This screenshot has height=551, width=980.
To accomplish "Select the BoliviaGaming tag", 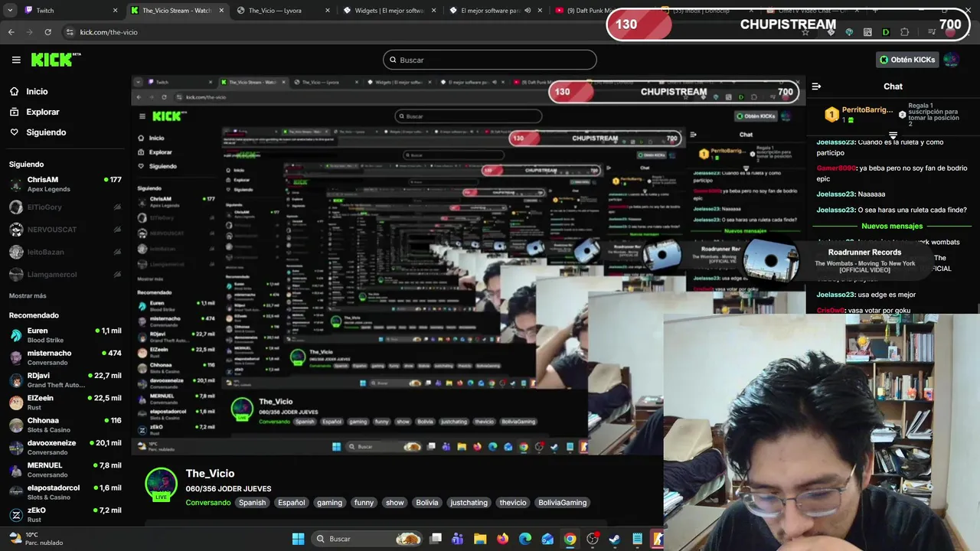I will [x=563, y=503].
